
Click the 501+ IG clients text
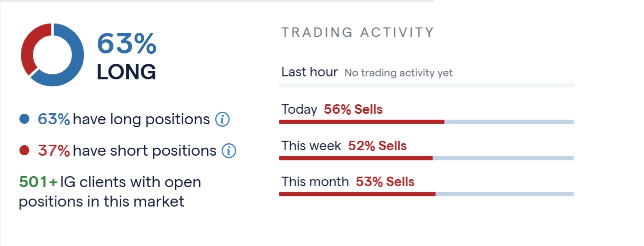pyautogui.click(x=110, y=192)
